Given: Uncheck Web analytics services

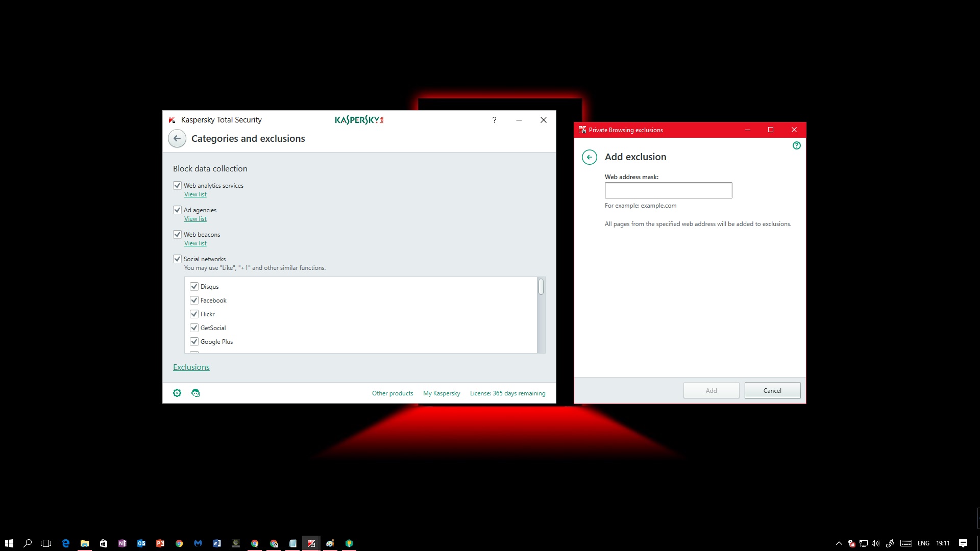Looking at the screenshot, I should pyautogui.click(x=177, y=185).
